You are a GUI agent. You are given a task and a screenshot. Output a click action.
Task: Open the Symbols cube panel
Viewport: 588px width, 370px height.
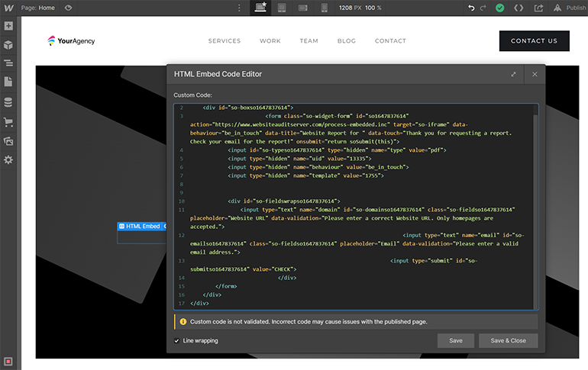(8, 45)
